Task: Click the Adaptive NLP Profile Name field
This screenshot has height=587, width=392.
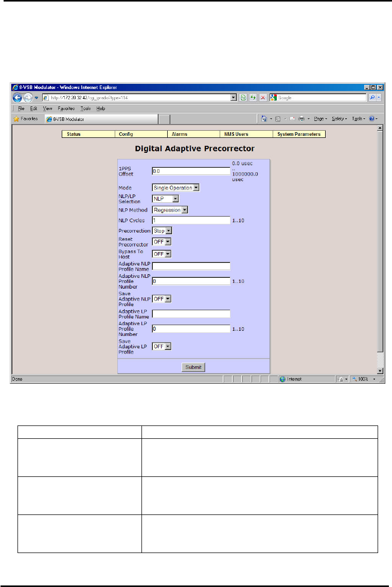Action: [x=191, y=266]
